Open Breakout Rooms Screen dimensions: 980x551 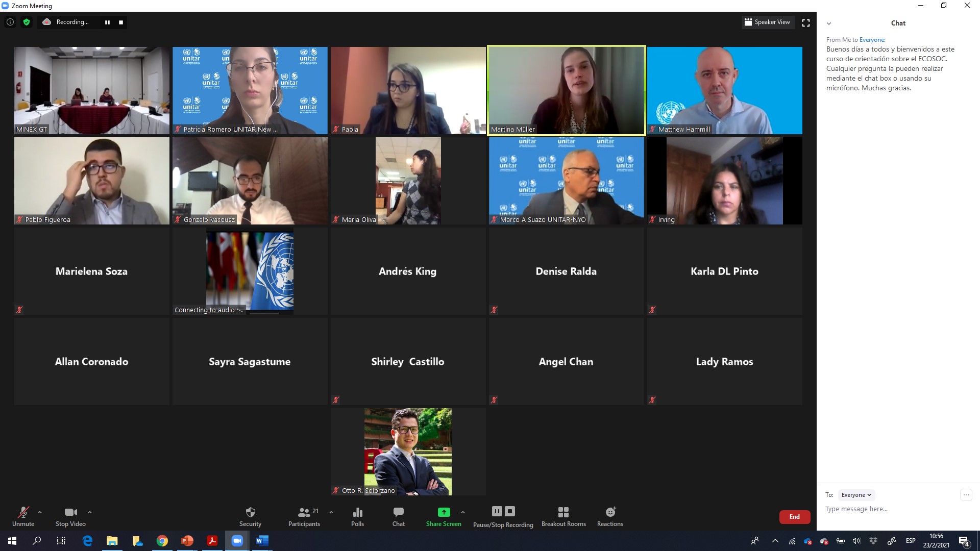[x=563, y=512]
